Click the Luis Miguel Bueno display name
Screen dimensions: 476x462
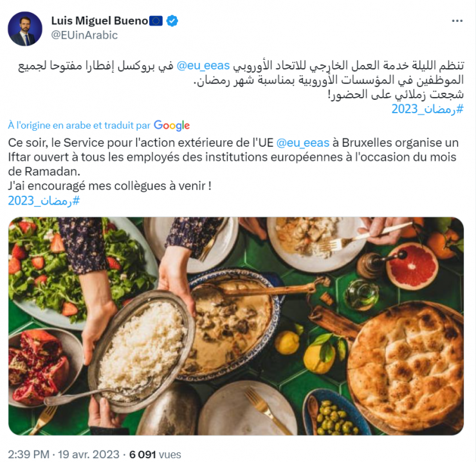(x=100, y=21)
